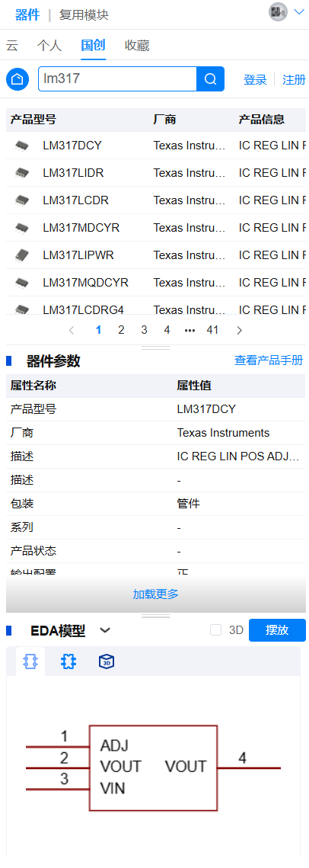Click the 管件 packaging value
The height and width of the screenshot is (868, 309).
[189, 504]
